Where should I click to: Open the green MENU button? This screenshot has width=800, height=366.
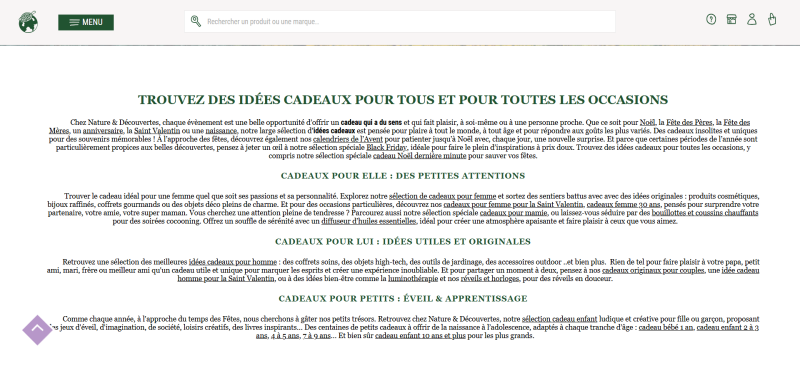point(86,22)
